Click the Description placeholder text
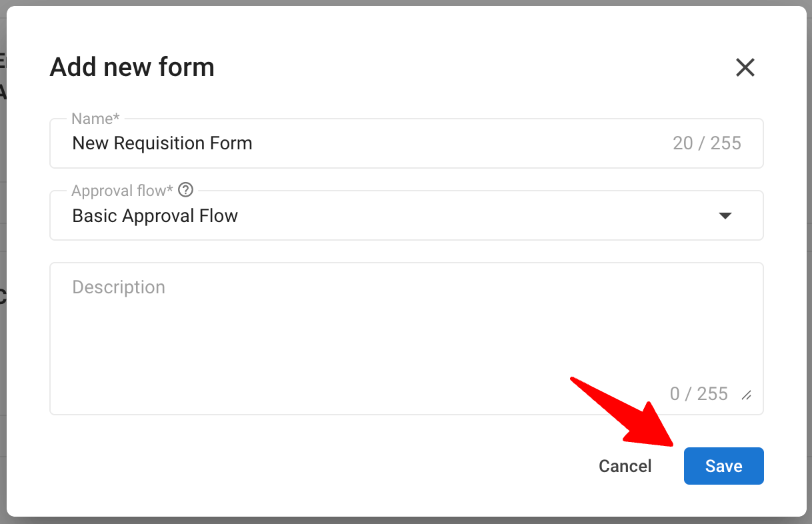The image size is (812, 524). [x=119, y=287]
